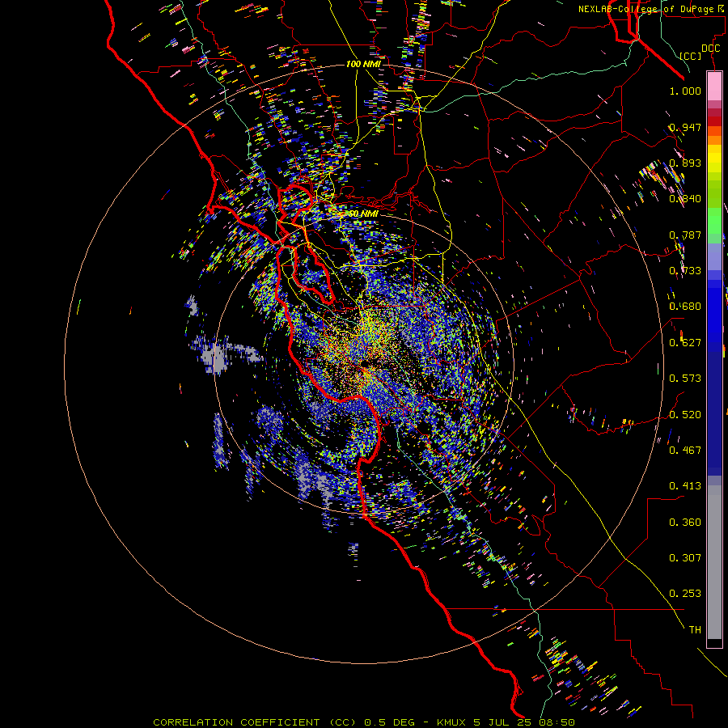
Task: Pick the red band on the color bar
Action: pyautogui.click(x=714, y=121)
